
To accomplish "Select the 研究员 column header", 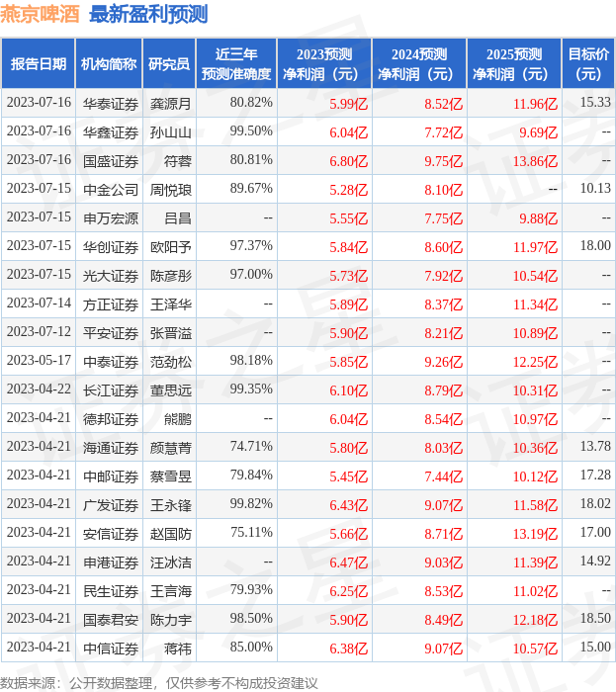I will click(169, 63).
